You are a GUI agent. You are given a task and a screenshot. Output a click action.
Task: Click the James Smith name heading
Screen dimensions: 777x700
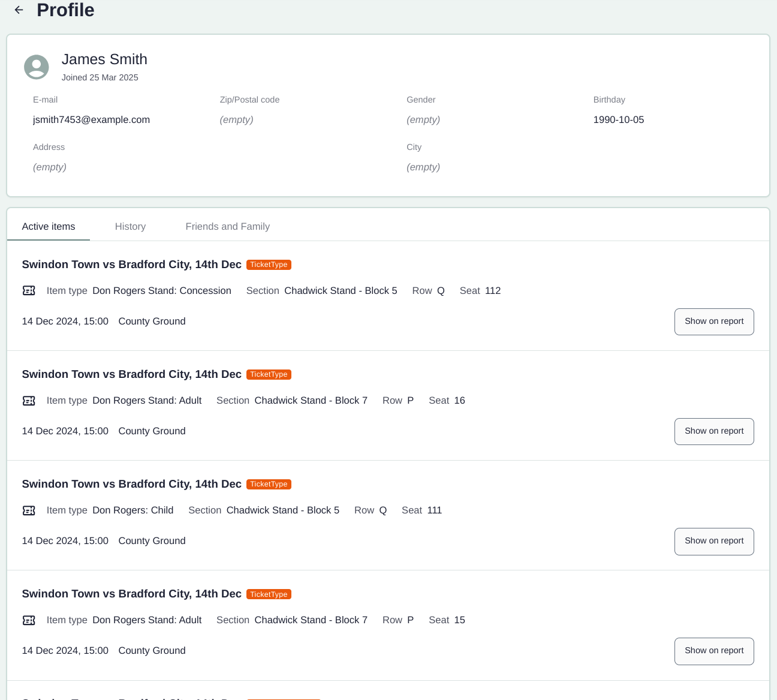pos(104,59)
